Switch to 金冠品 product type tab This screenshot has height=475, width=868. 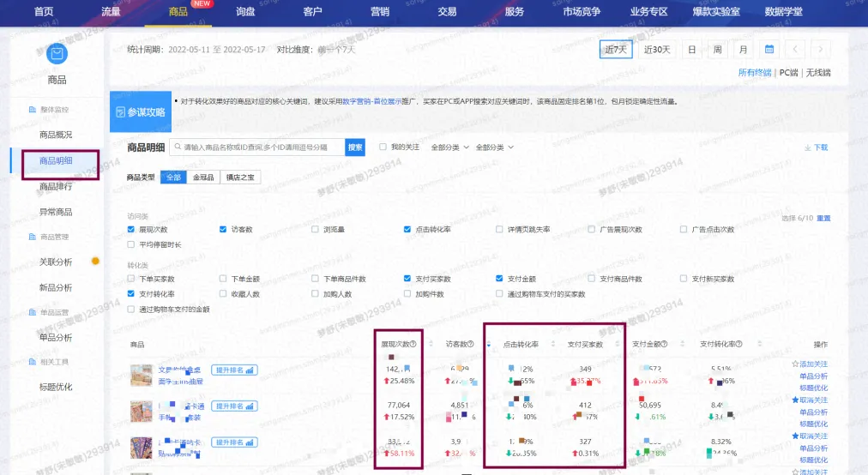203,177
